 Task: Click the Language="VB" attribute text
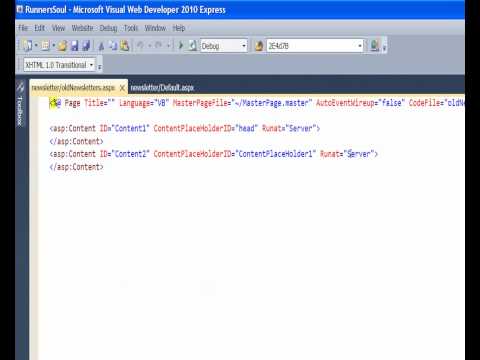[144, 103]
